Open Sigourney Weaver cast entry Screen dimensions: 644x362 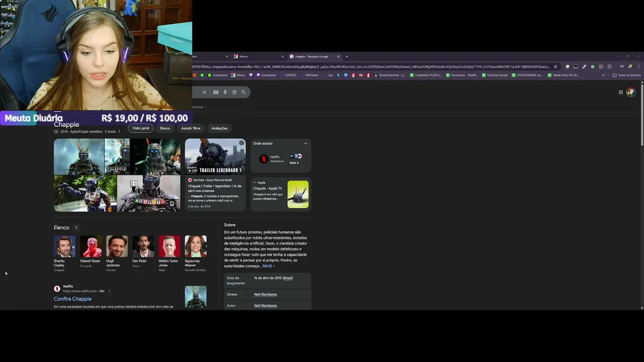[x=195, y=253]
